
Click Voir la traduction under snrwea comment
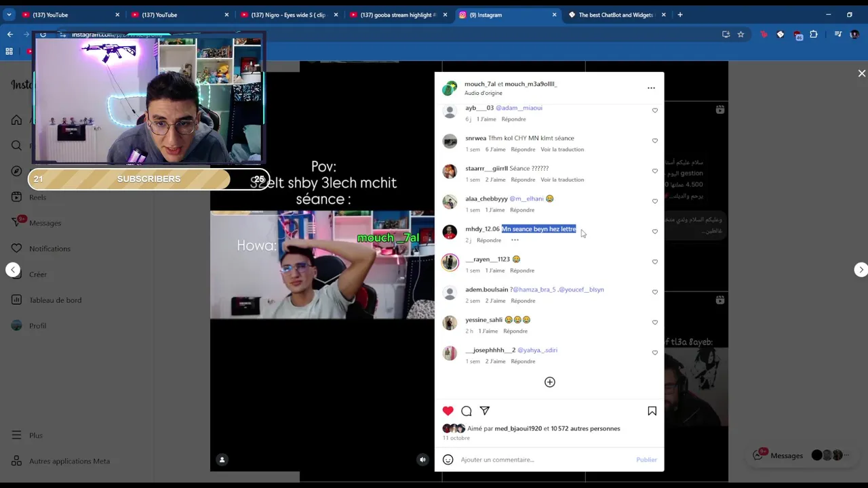click(x=562, y=149)
